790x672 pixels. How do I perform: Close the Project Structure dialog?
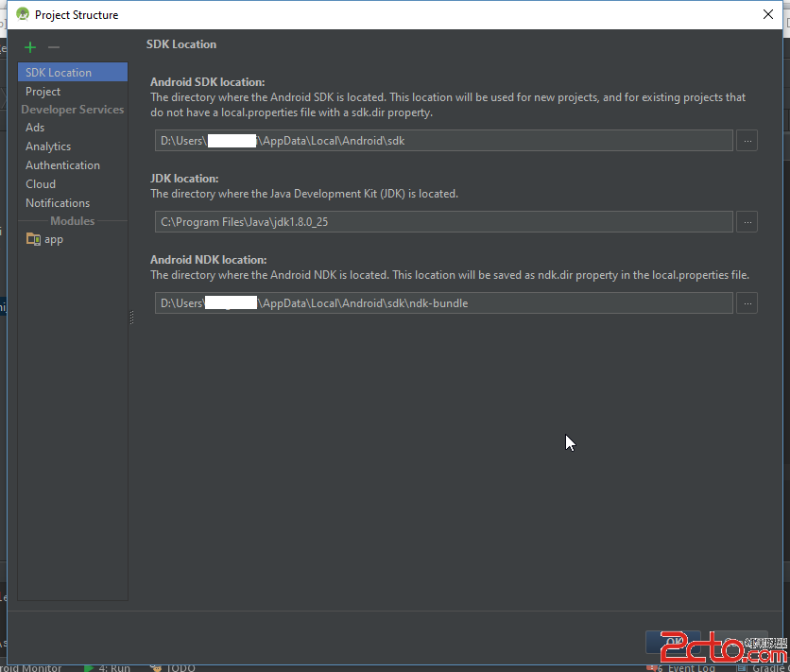(768, 14)
